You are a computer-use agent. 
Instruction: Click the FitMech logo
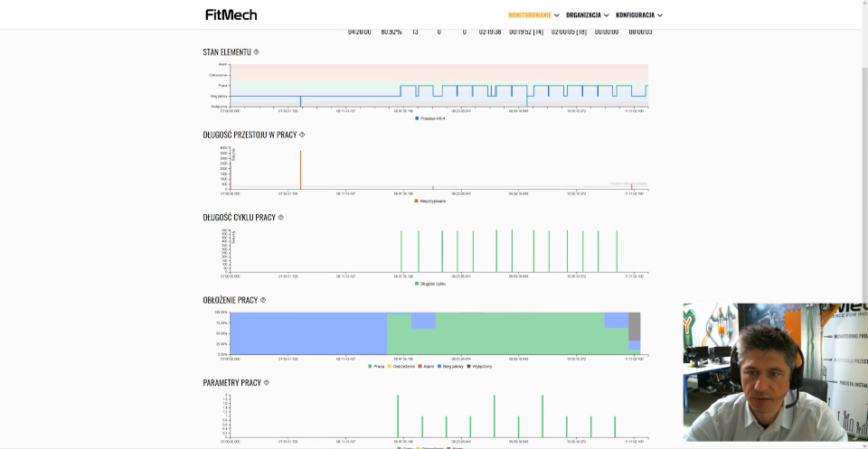pyautogui.click(x=231, y=15)
